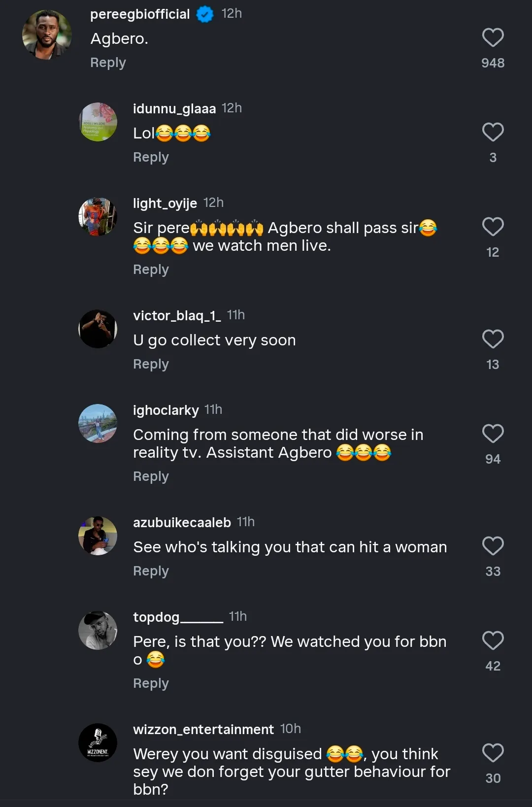Open azubuikecaaleb's username link

tap(182, 522)
